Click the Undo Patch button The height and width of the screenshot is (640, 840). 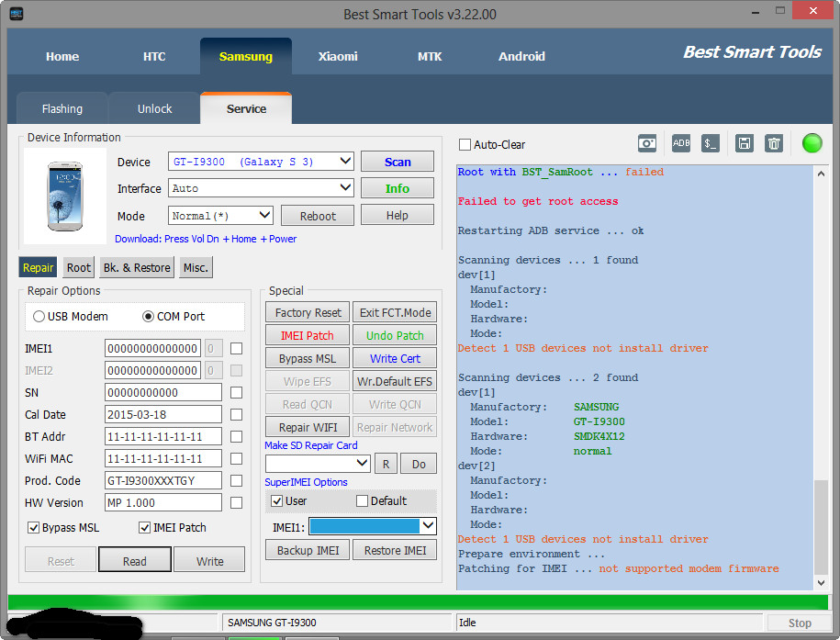395,335
